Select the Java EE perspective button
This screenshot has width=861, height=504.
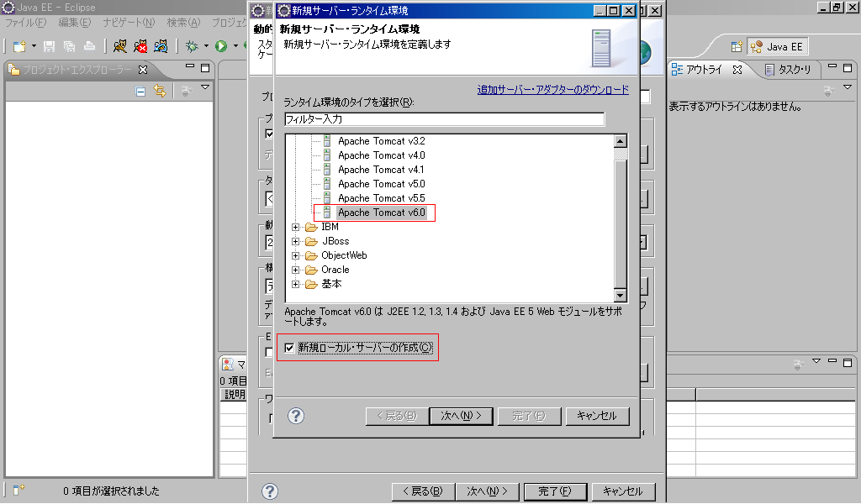(x=778, y=46)
